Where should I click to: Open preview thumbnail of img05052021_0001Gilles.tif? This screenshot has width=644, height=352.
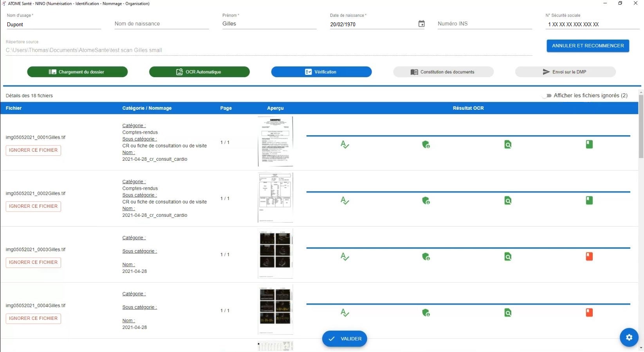point(275,142)
